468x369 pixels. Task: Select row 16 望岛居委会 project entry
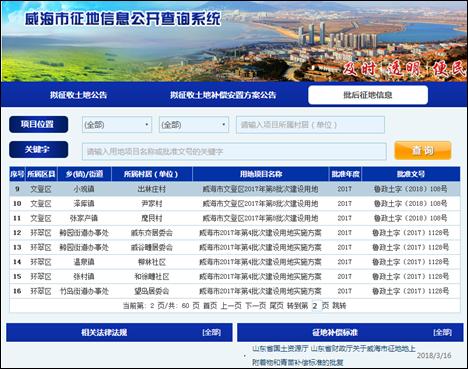click(x=235, y=291)
